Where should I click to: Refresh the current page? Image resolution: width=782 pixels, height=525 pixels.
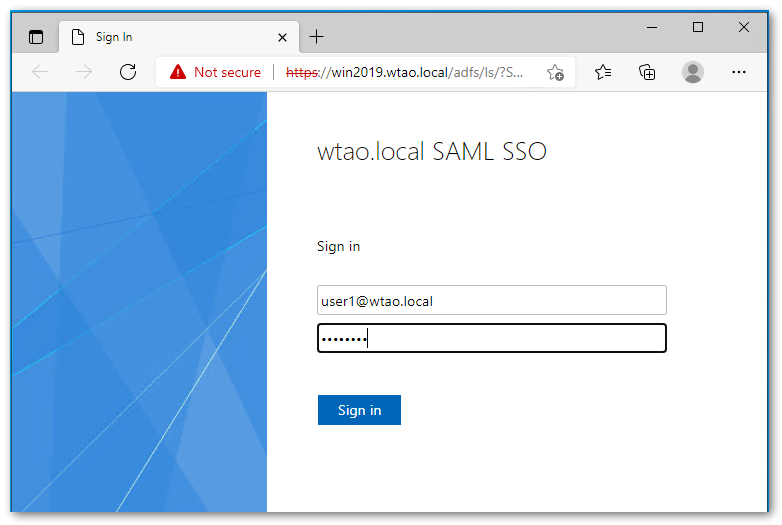pyautogui.click(x=127, y=72)
